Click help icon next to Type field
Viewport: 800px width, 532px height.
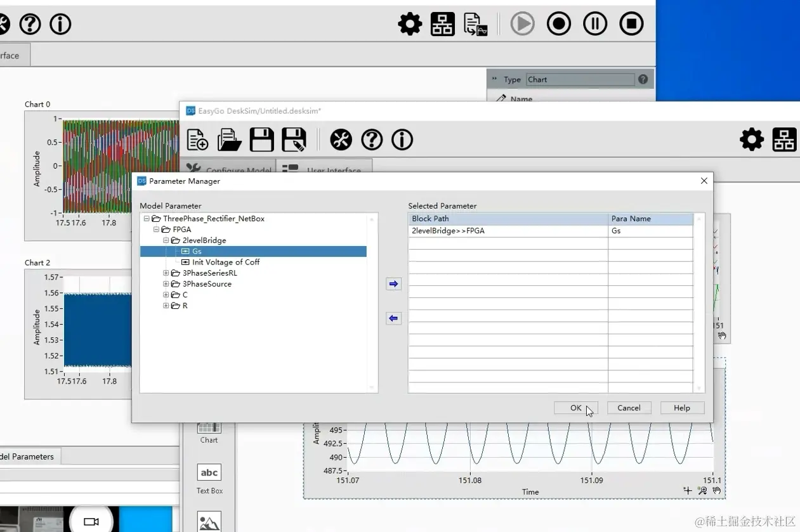643,79
